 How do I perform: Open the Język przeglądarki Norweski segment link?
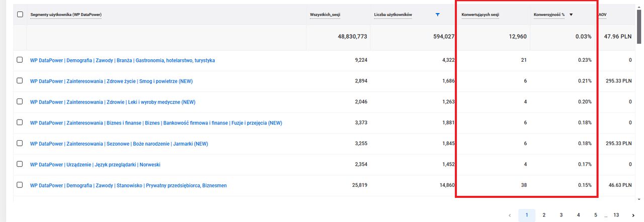(96, 165)
